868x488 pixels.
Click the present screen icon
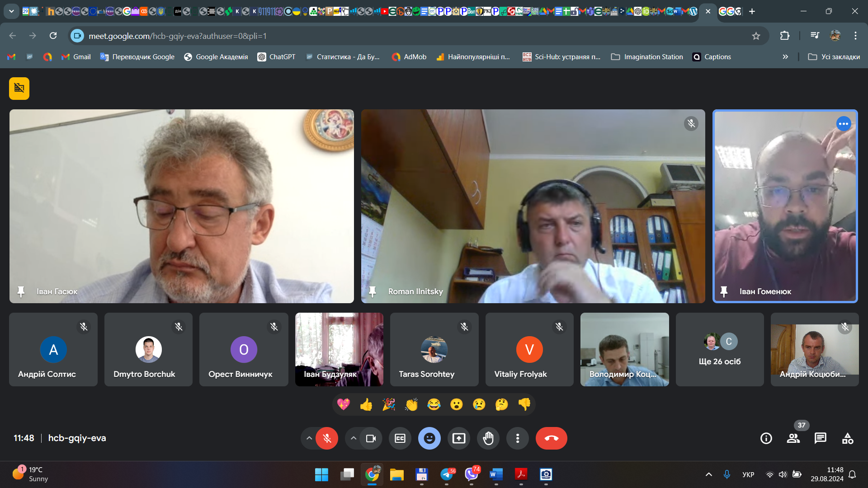point(459,438)
